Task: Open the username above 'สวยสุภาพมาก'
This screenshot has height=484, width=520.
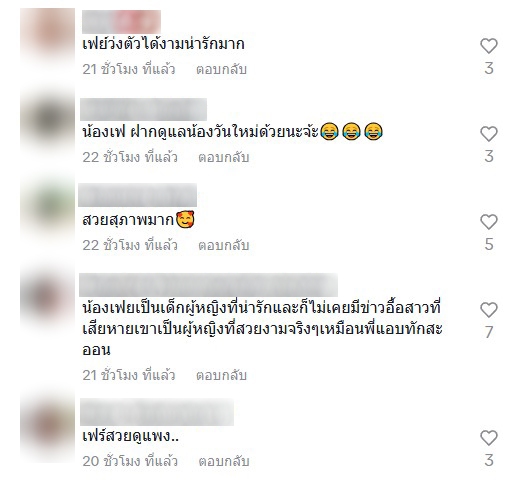Action: tap(137, 195)
